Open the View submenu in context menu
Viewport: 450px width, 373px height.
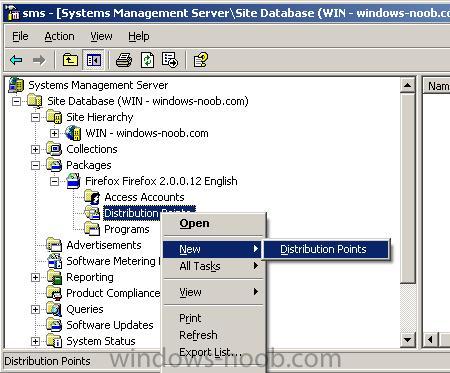tap(213, 292)
